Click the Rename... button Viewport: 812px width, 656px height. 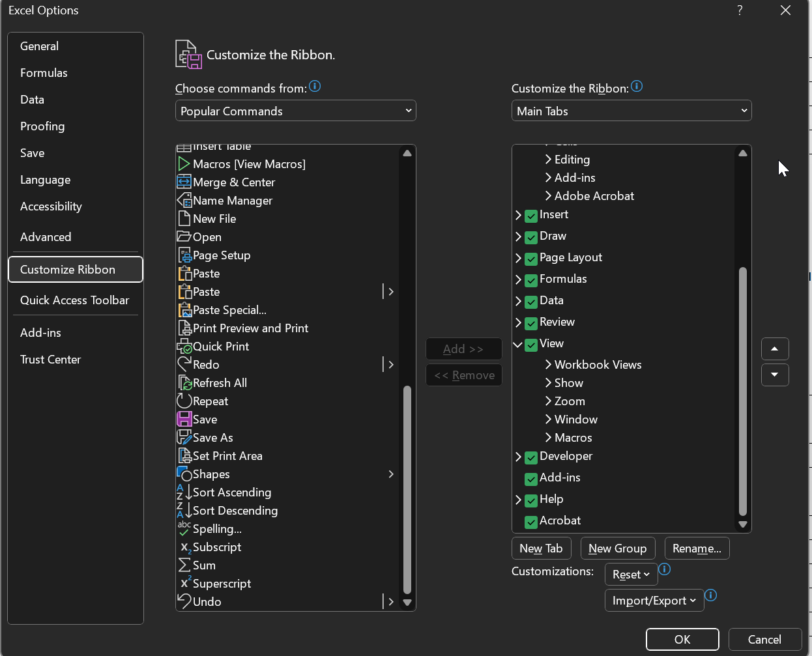pyautogui.click(x=697, y=549)
